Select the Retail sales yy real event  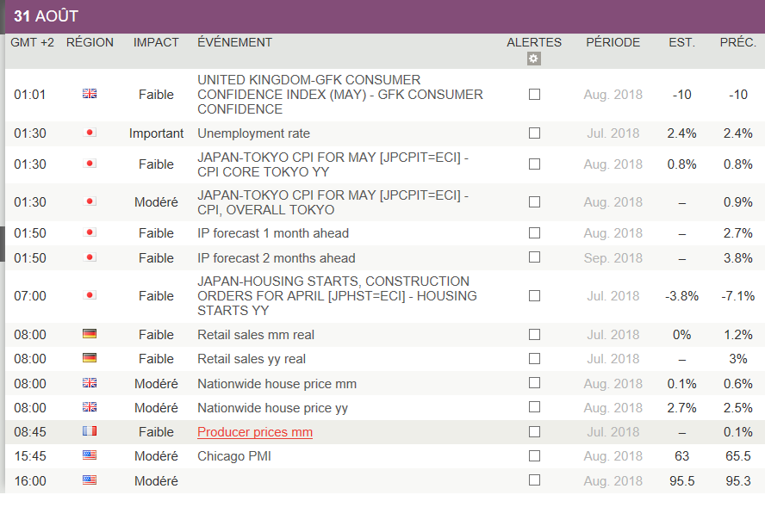(x=252, y=359)
